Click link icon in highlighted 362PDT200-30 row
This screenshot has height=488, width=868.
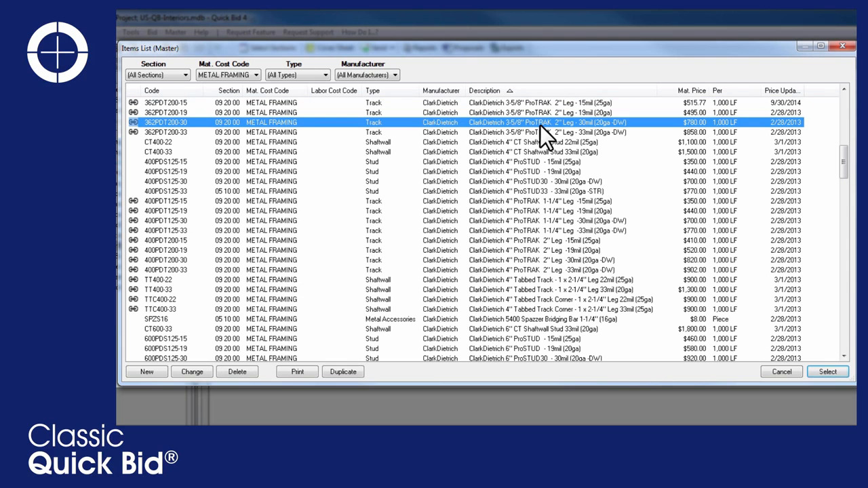point(134,123)
